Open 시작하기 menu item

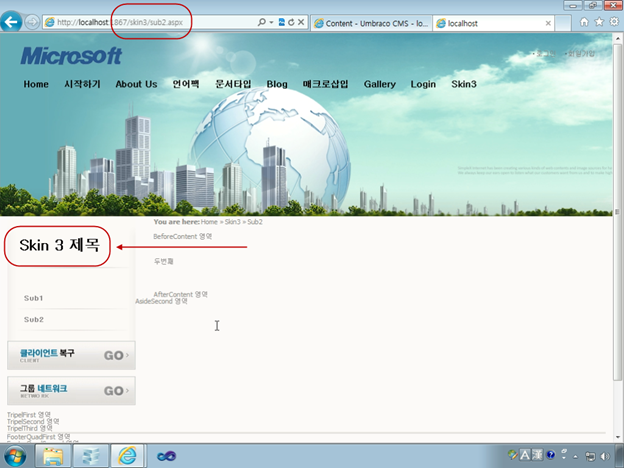pos(82,84)
